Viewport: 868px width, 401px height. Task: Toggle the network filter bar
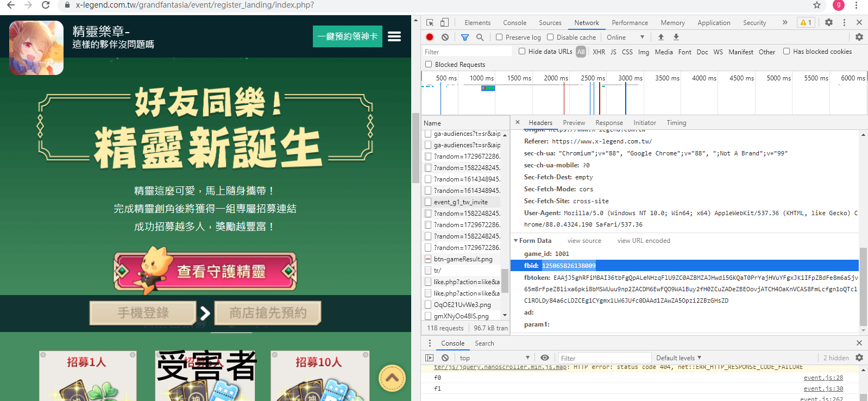pyautogui.click(x=465, y=37)
